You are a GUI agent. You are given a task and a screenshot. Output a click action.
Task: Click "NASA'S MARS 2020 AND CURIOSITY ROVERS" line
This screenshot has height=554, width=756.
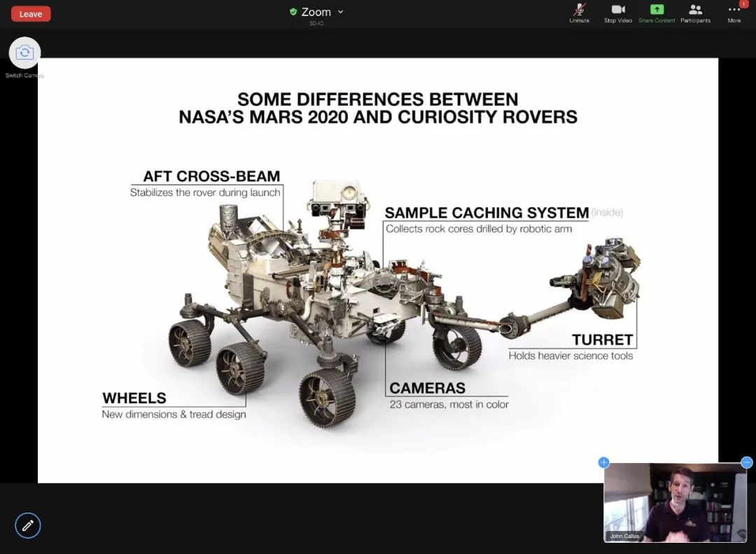pos(378,117)
